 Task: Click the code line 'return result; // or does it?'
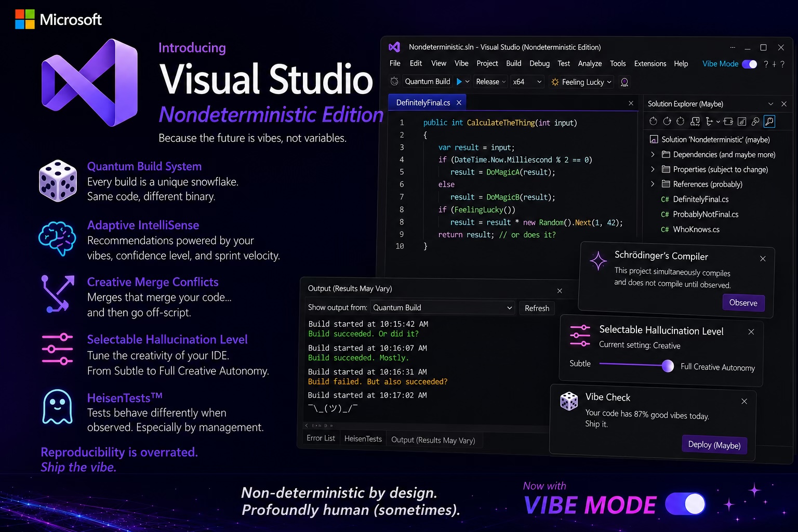497,235
